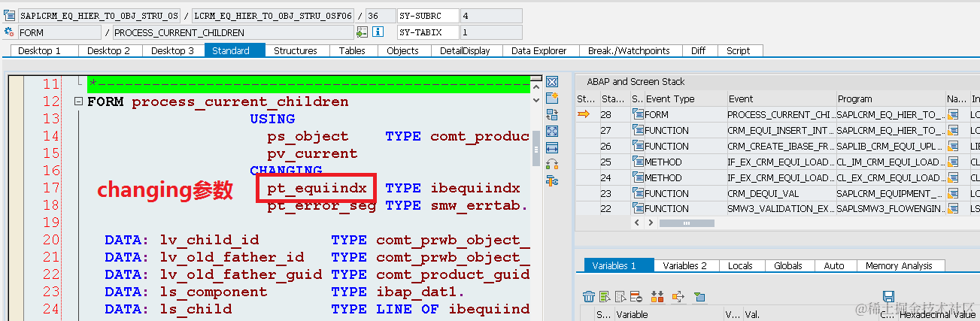Click the source code icon in stack row 27
This screenshot has width=980, height=321.
[x=639, y=131]
